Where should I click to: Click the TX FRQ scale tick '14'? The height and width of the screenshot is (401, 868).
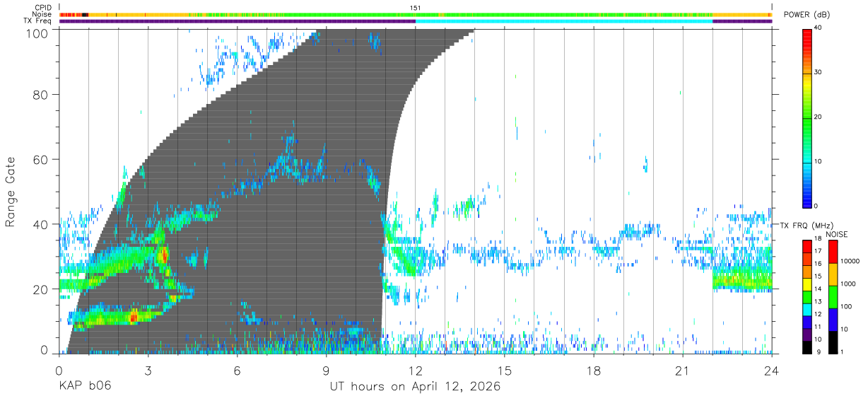[x=819, y=289]
